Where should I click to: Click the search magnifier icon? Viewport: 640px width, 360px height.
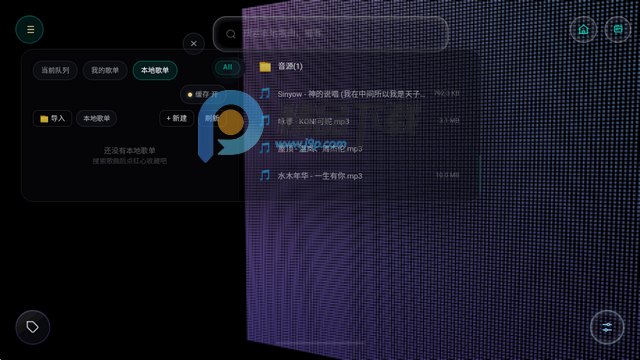[x=231, y=34]
